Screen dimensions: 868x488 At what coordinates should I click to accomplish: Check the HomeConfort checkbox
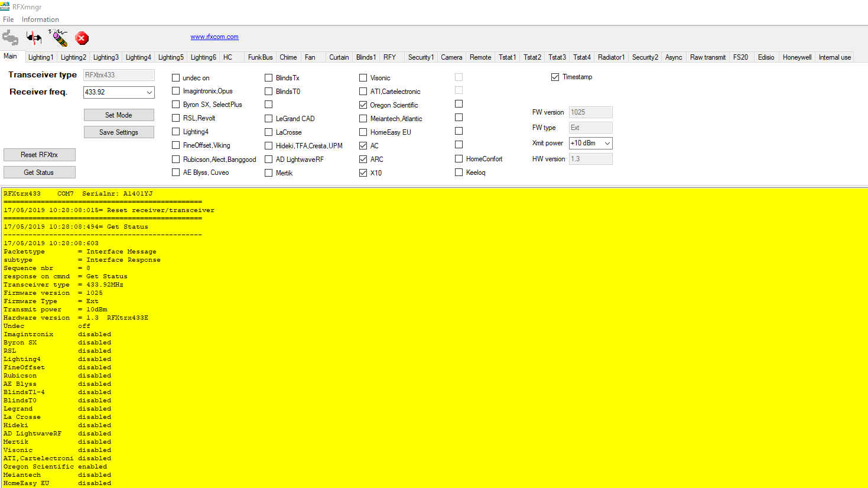coord(459,159)
